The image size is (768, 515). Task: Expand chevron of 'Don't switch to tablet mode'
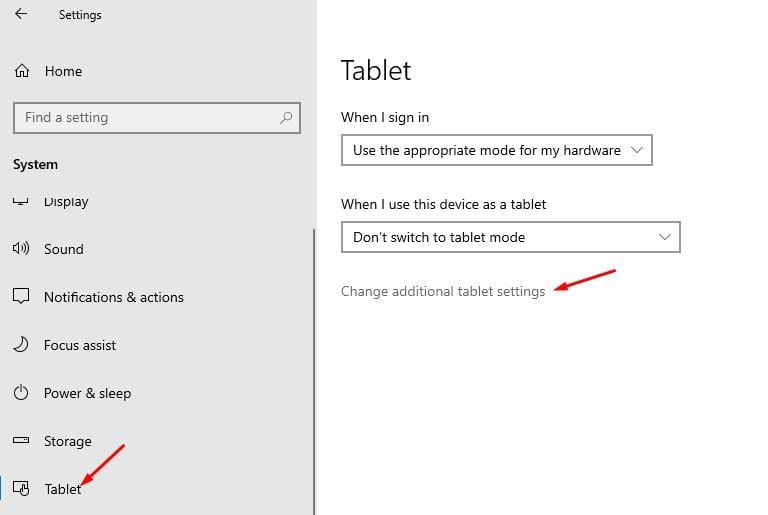pyautogui.click(x=665, y=237)
